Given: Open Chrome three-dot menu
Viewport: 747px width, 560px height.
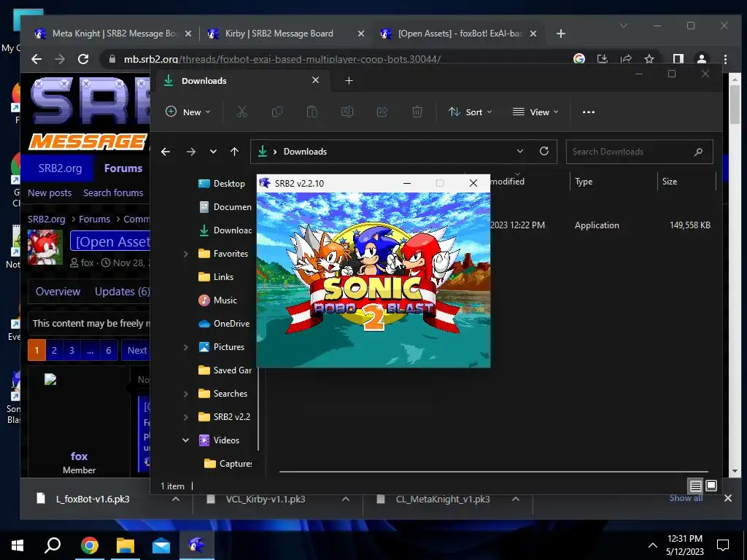Looking at the screenshot, I should [x=725, y=59].
